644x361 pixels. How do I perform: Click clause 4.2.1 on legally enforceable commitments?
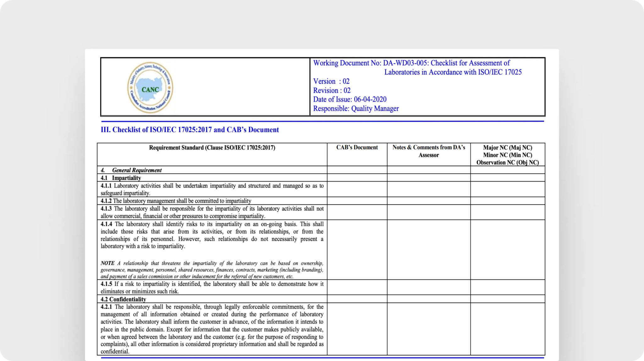click(212, 329)
